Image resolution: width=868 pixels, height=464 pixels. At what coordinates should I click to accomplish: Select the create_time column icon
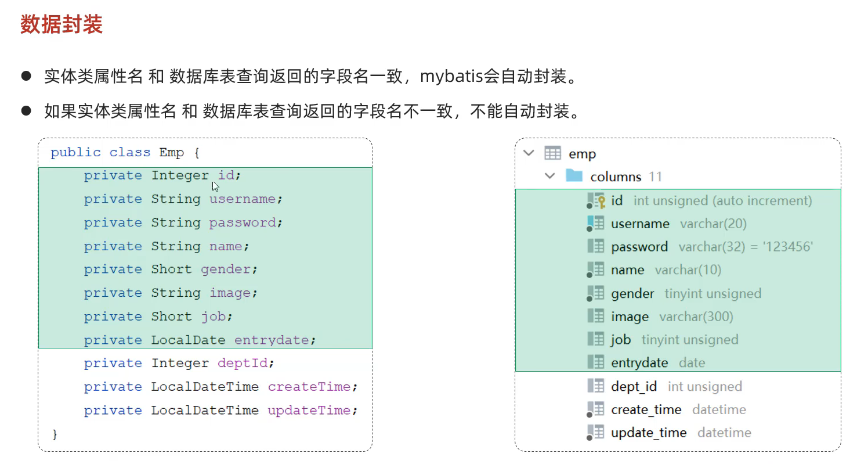[595, 409]
